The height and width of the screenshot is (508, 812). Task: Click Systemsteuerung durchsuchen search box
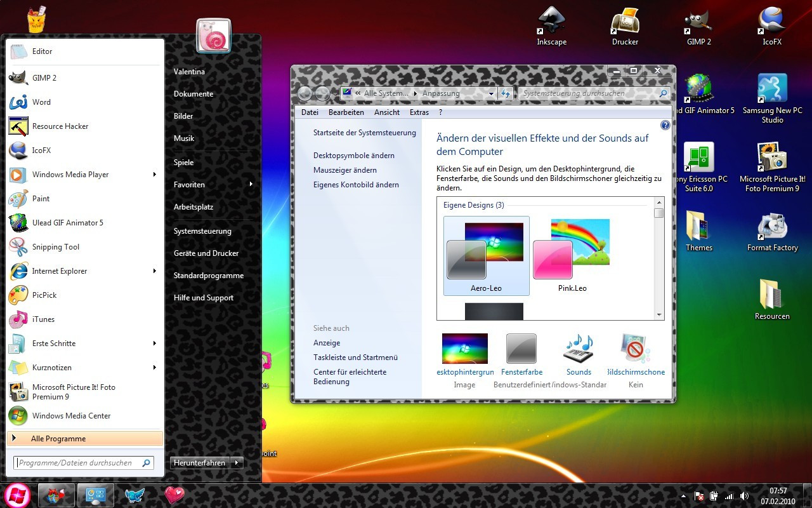(594, 93)
